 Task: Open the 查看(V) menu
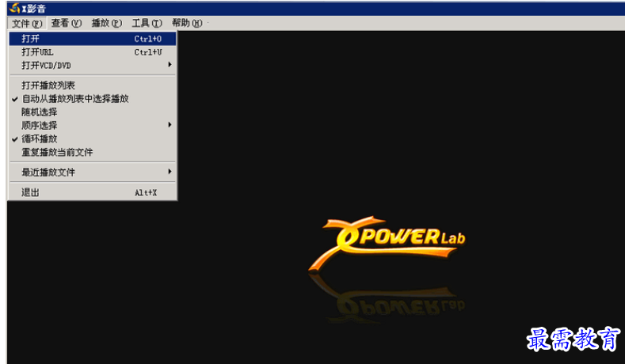point(67,24)
